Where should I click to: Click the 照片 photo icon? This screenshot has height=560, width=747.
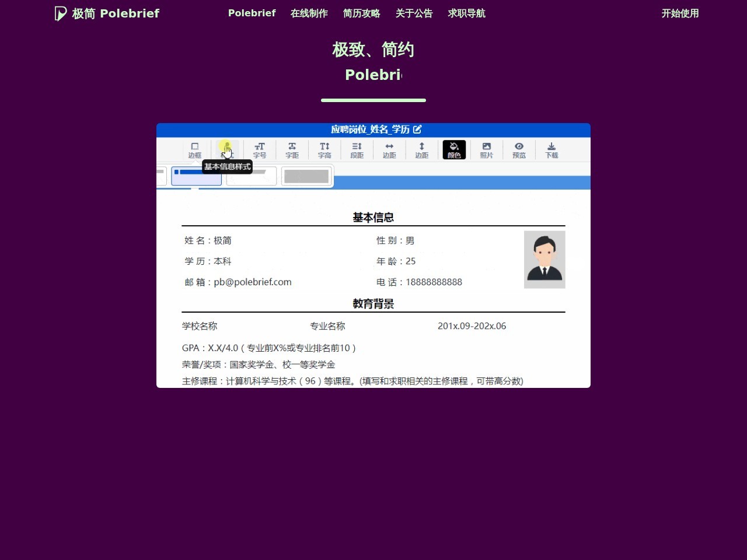pyautogui.click(x=486, y=150)
